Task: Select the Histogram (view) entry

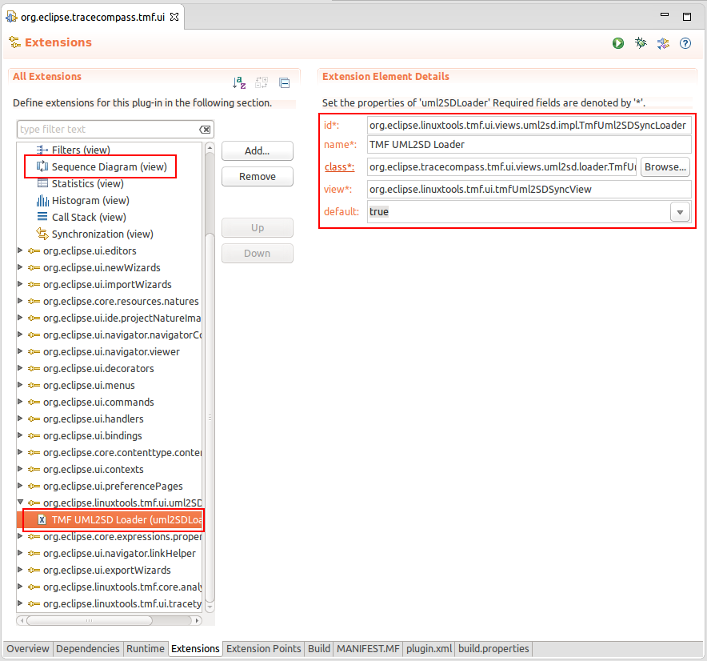Action: (x=90, y=200)
